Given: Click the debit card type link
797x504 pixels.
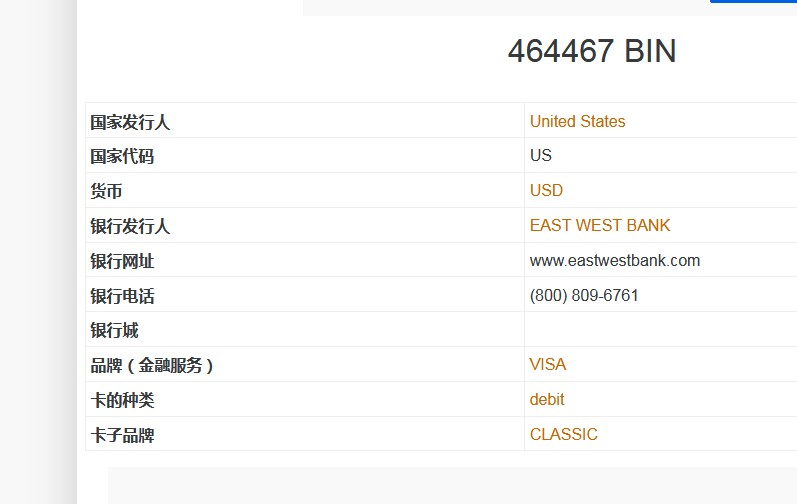Looking at the screenshot, I should [x=547, y=399].
